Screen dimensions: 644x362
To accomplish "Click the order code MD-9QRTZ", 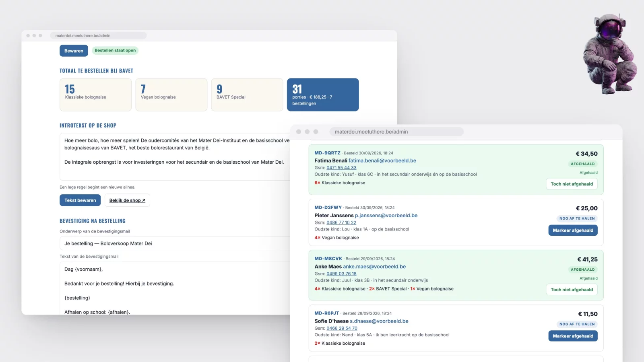I will [327, 153].
